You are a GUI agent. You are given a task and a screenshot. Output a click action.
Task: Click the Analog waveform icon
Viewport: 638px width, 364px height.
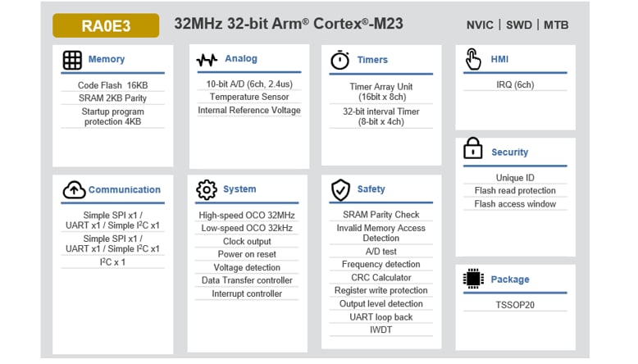pos(207,60)
